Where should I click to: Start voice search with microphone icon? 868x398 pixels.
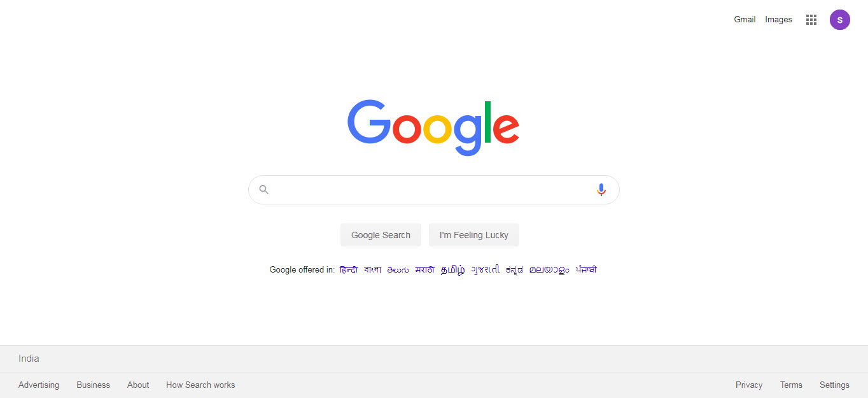click(601, 190)
